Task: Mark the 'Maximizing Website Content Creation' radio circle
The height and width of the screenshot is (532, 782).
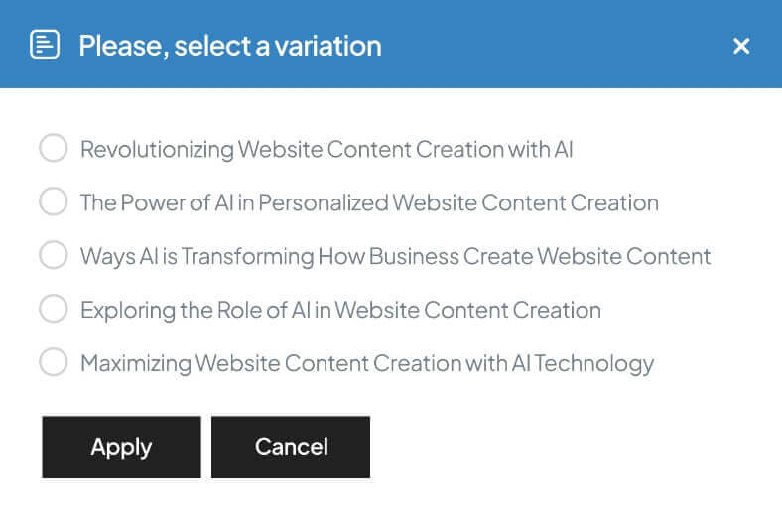Action: tap(53, 362)
